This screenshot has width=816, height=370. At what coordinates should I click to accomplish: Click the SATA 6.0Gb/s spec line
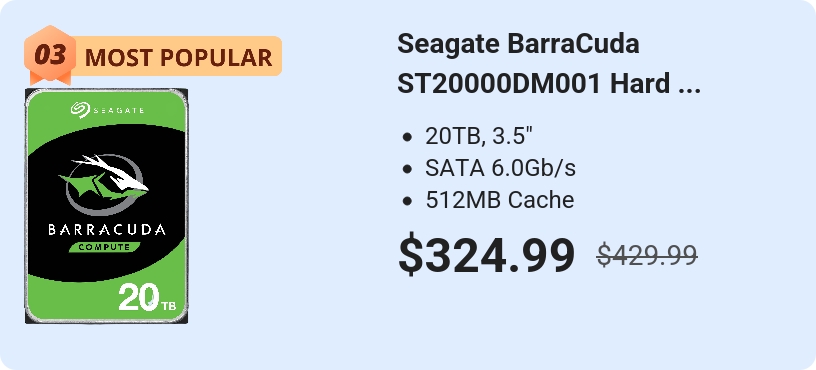click(501, 169)
